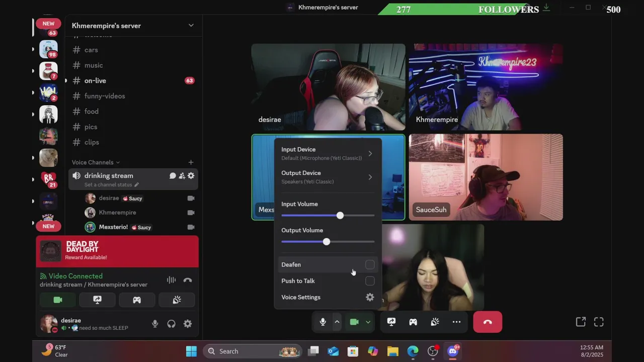644x362 pixels.
Task: Adjust the Input Volume slider handle
Action: [340, 215]
